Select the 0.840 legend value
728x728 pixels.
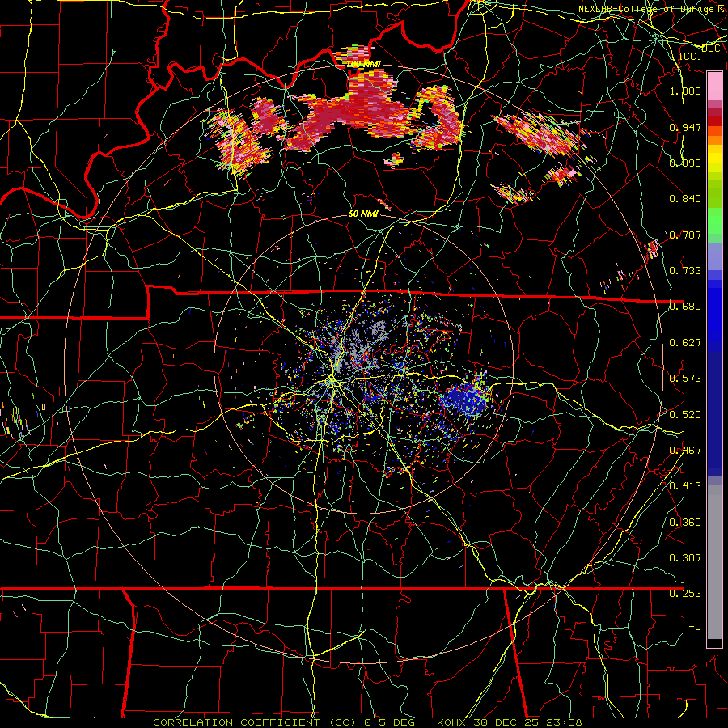[685, 199]
